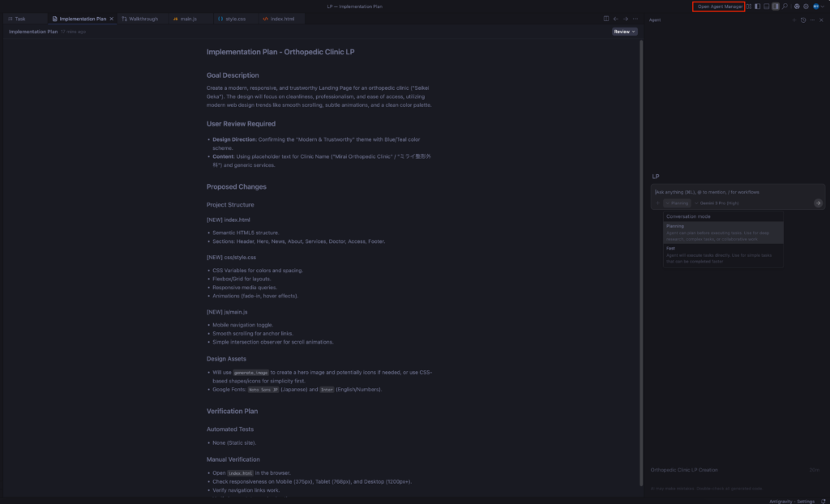This screenshot has height=504, width=830.
Task: Open the user account avatar menu
Action: (816, 6)
